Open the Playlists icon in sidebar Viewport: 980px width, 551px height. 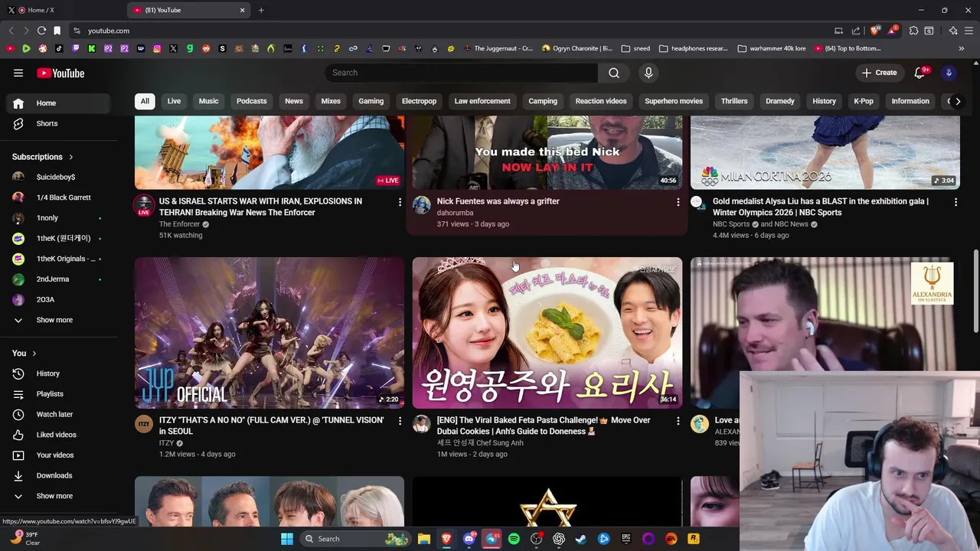[18, 394]
